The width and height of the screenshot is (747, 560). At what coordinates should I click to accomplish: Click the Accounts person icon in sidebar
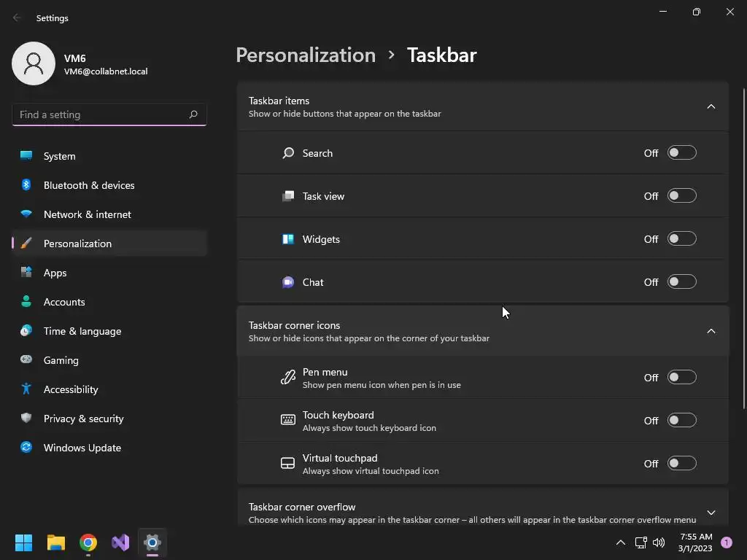(x=26, y=301)
